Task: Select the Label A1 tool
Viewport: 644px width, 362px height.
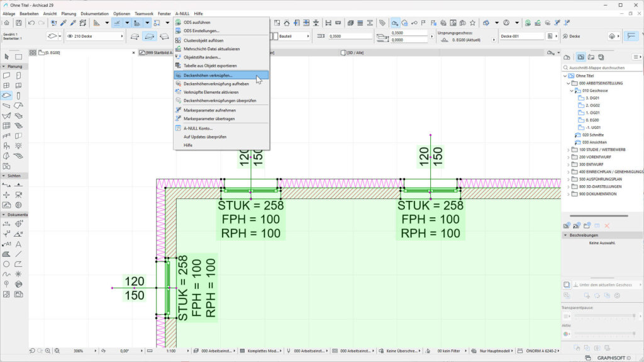Action: 6,244
